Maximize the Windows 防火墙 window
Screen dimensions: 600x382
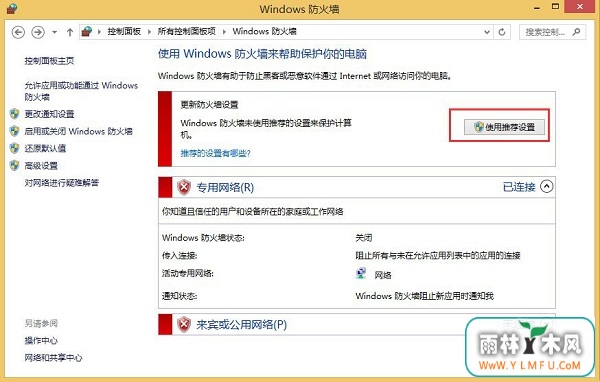click(555, 7)
